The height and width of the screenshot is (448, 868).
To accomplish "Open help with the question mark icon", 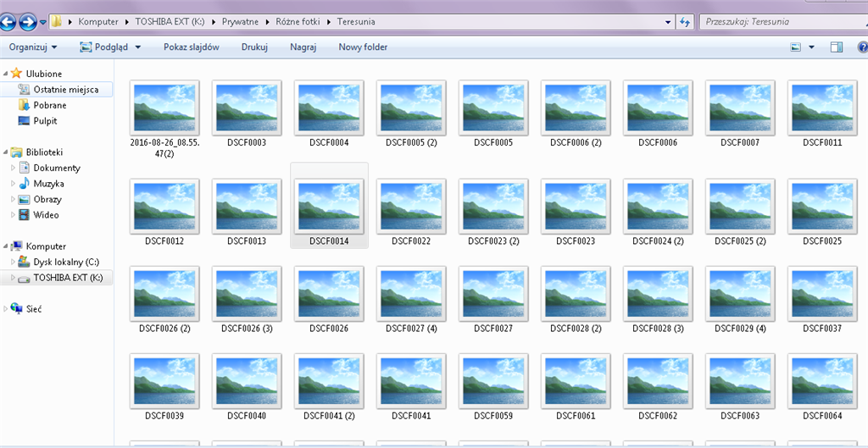I will click(x=862, y=47).
